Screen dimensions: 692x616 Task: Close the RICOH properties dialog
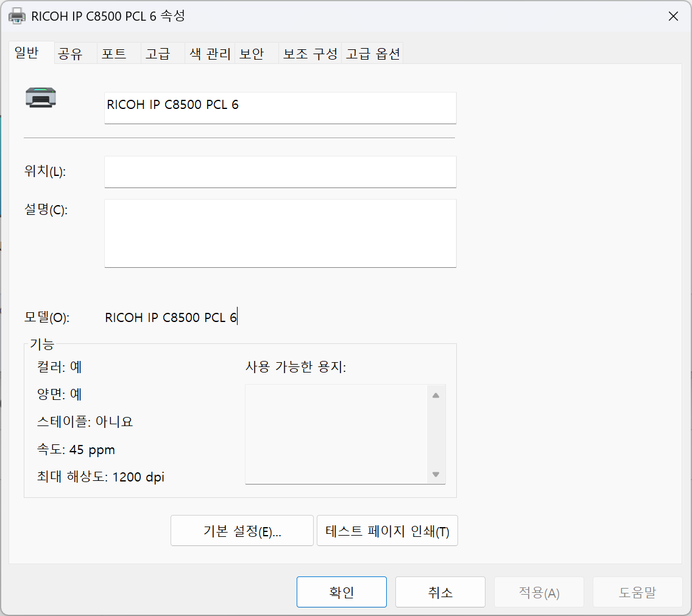point(673,16)
